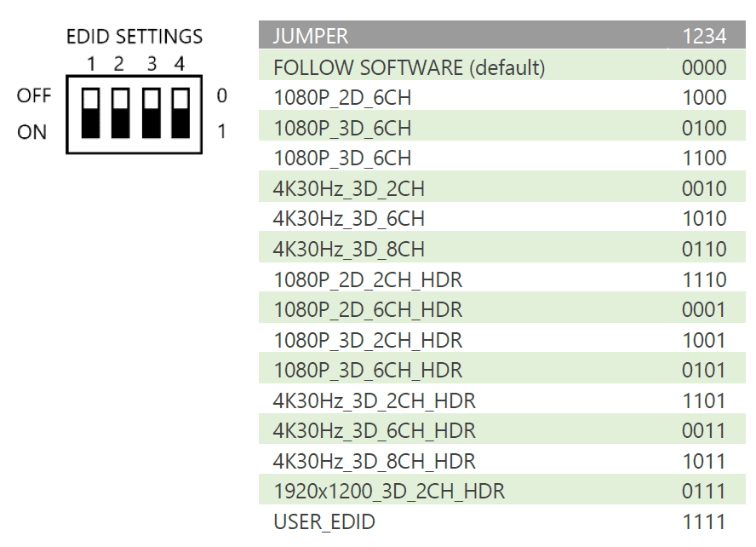The height and width of the screenshot is (547, 756).
Task: Pick the 4K30Hz_3D_6CH_HDR entry
Action: tap(375, 431)
